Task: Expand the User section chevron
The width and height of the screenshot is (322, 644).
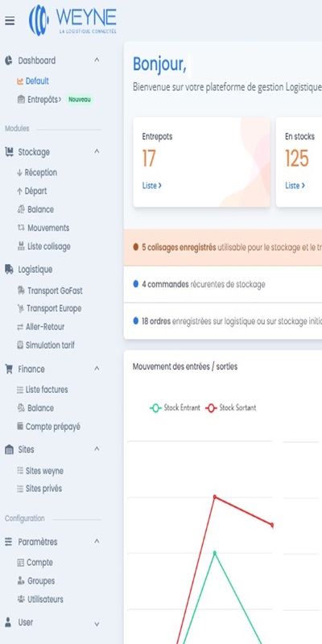Action: [x=97, y=625]
